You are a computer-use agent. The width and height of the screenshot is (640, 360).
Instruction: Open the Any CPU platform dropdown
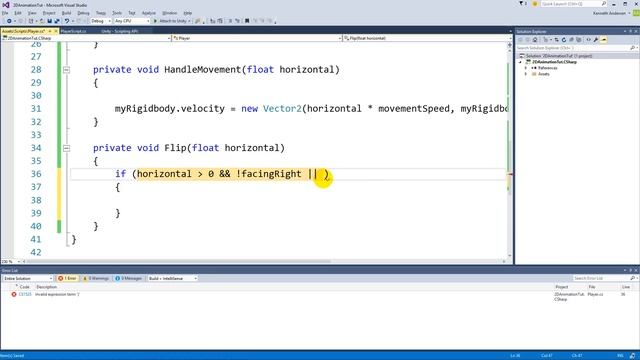pos(132,21)
